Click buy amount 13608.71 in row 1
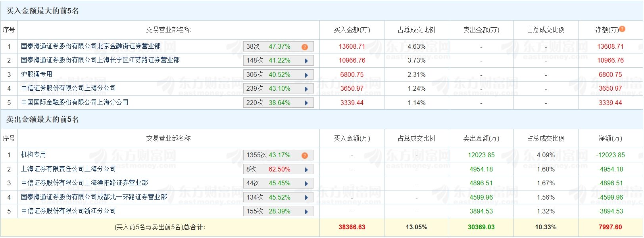 point(352,47)
